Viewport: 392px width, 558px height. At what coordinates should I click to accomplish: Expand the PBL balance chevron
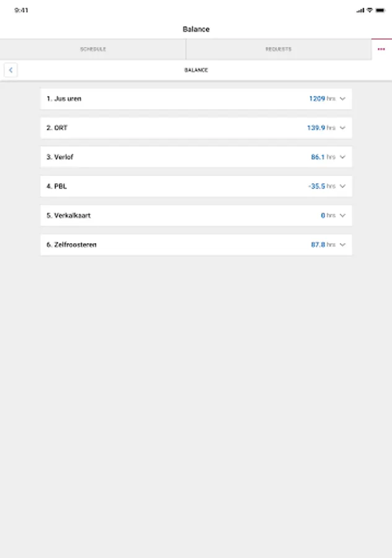pos(342,186)
